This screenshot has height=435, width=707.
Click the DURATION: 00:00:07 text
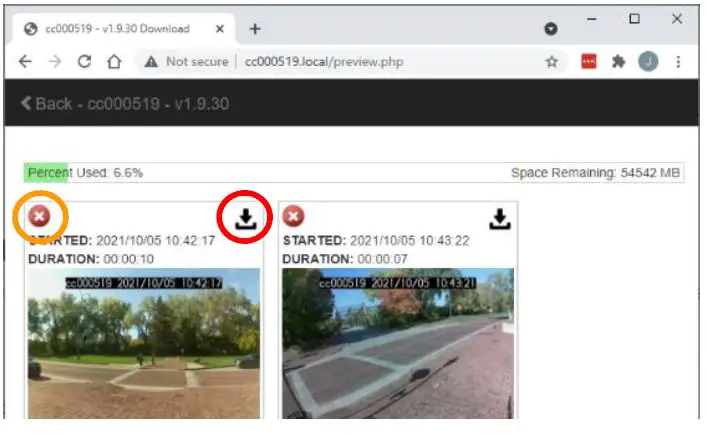345,259
